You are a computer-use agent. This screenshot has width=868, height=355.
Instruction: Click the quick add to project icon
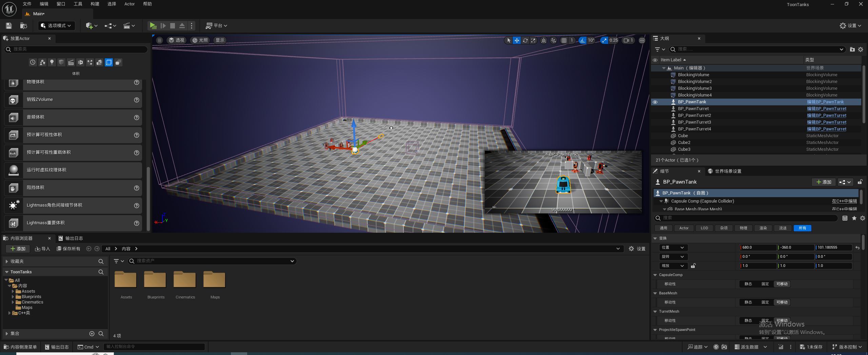(91, 26)
